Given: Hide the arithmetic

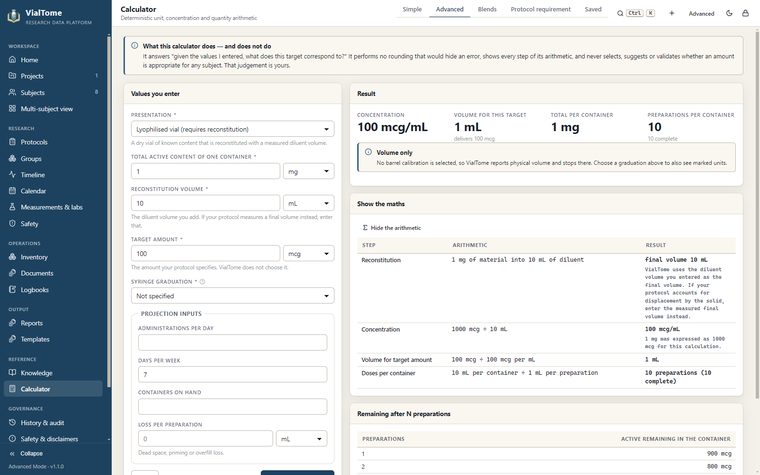Looking at the screenshot, I should [x=392, y=228].
